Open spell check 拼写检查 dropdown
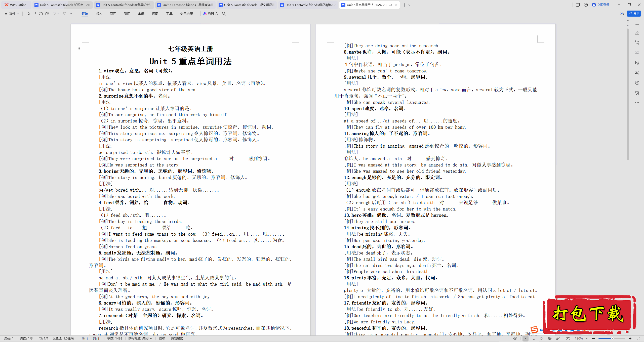644x342 pixels. (x=140, y=338)
